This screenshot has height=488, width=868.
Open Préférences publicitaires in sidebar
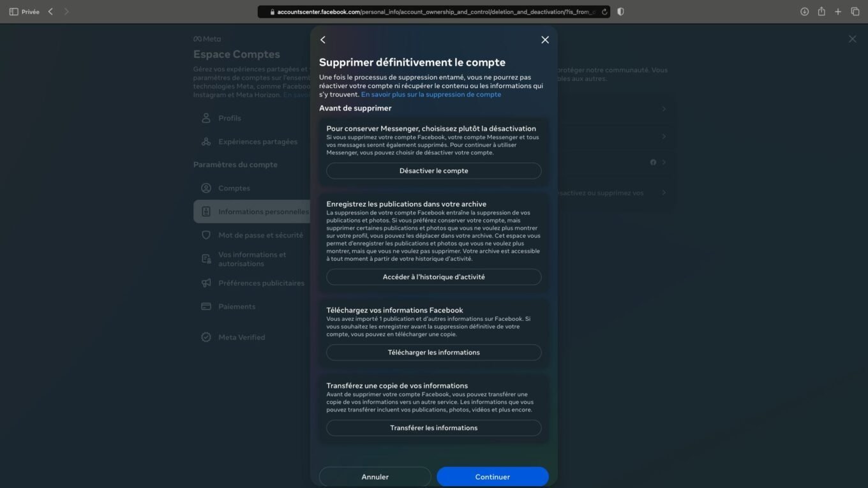(x=252, y=283)
